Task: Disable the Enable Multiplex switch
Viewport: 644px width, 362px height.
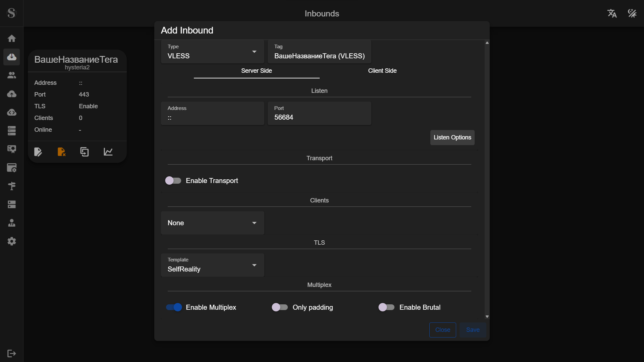Action: tap(173, 307)
